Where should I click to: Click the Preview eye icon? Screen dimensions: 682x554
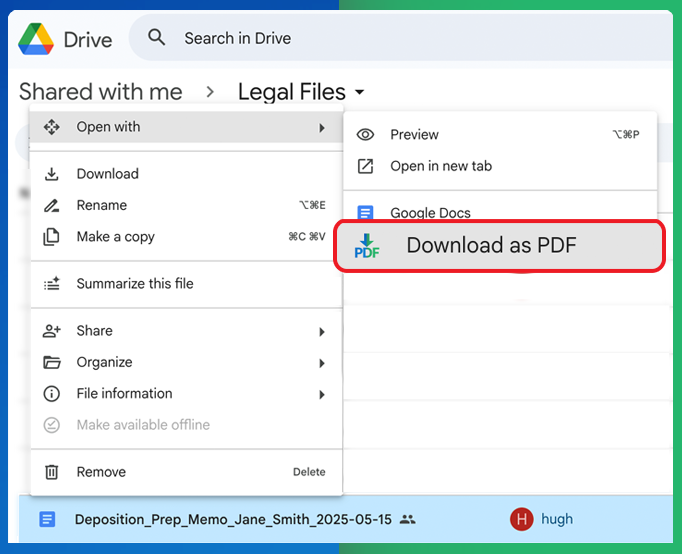(x=366, y=135)
